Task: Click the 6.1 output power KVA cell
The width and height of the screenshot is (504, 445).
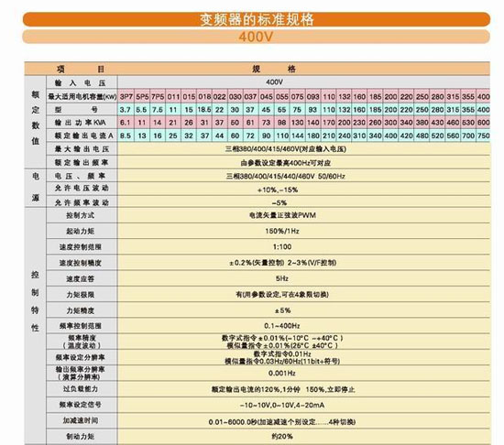Action: click(x=126, y=123)
